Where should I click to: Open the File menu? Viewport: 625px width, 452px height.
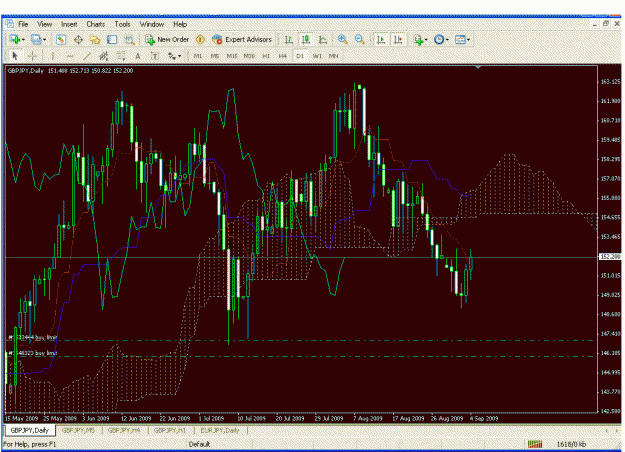[x=23, y=24]
